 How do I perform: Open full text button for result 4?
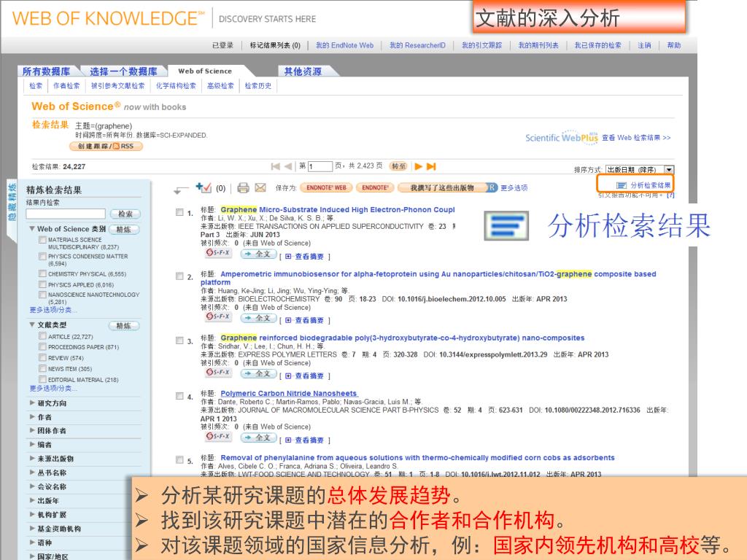[258, 437]
